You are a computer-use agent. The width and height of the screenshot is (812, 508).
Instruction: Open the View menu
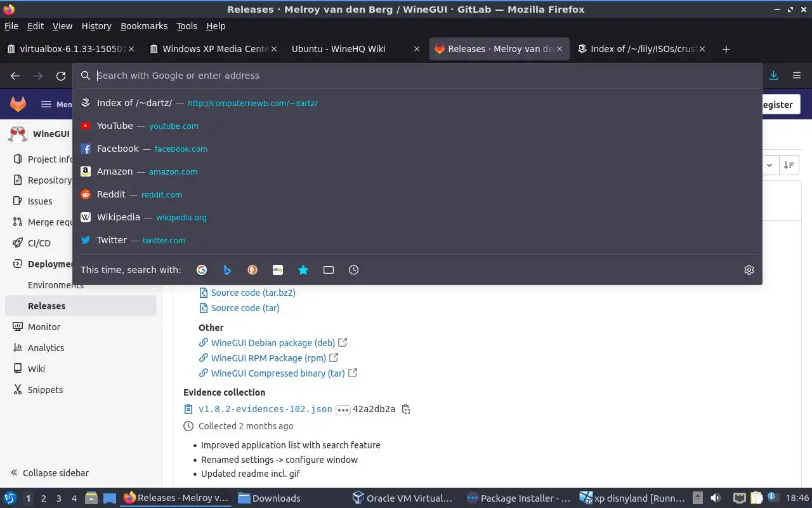(62, 26)
